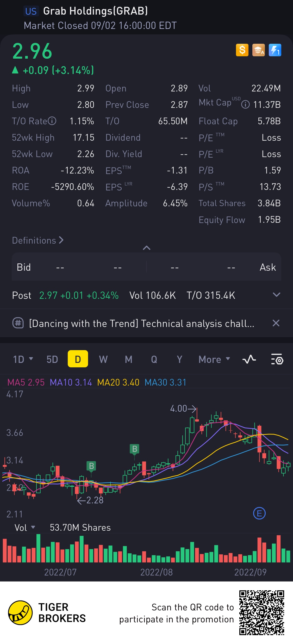Viewport: 293px width, 644px height.
Task: Open the 1D timeframe dropdown
Action: click(23, 360)
